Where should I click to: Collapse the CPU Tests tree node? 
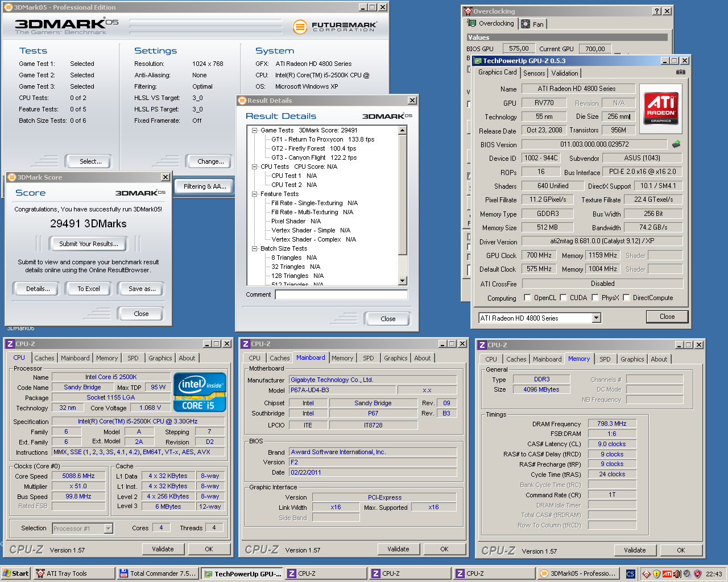click(x=254, y=167)
